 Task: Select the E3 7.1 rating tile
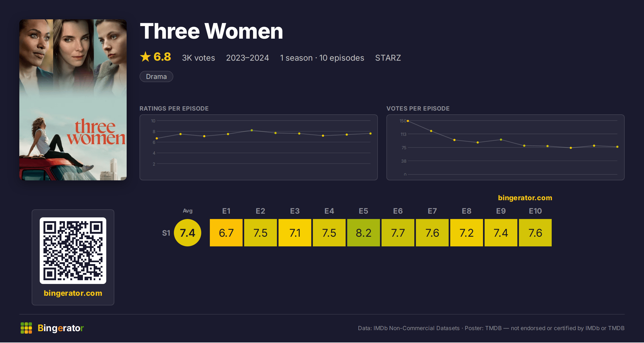click(295, 233)
